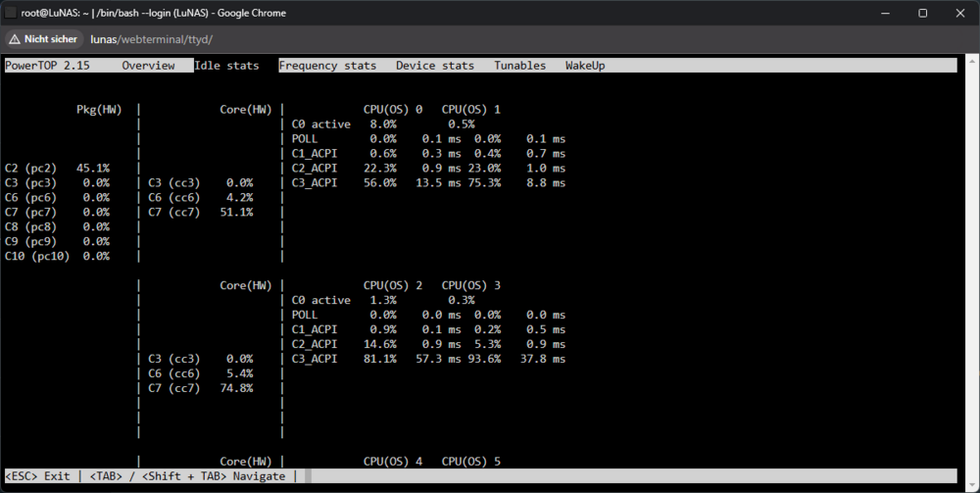Click the 'PowerTOP 2.15' title text
Viewport: 980px width, 493px height.
click(47, 66)
